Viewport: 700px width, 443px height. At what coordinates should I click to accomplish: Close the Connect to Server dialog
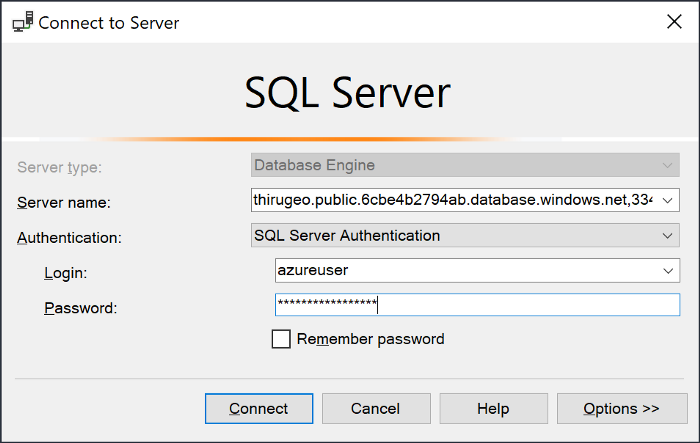[674, 21]
